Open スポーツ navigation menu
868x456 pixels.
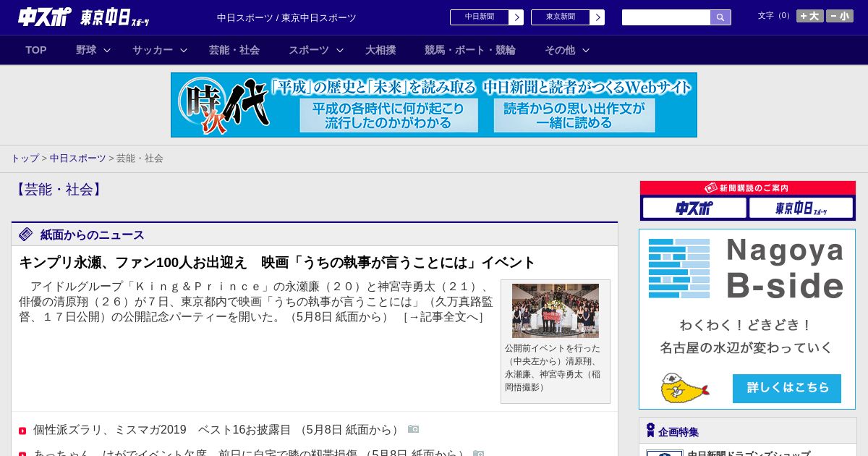309,50
